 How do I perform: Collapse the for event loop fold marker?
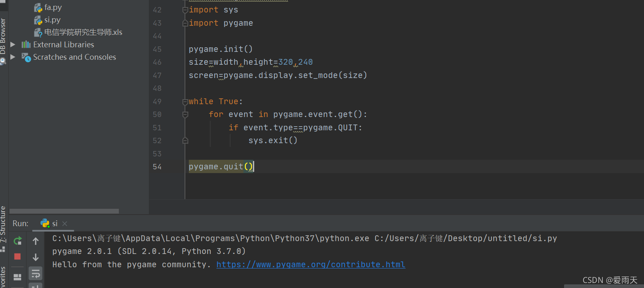(x=185, y=115)
